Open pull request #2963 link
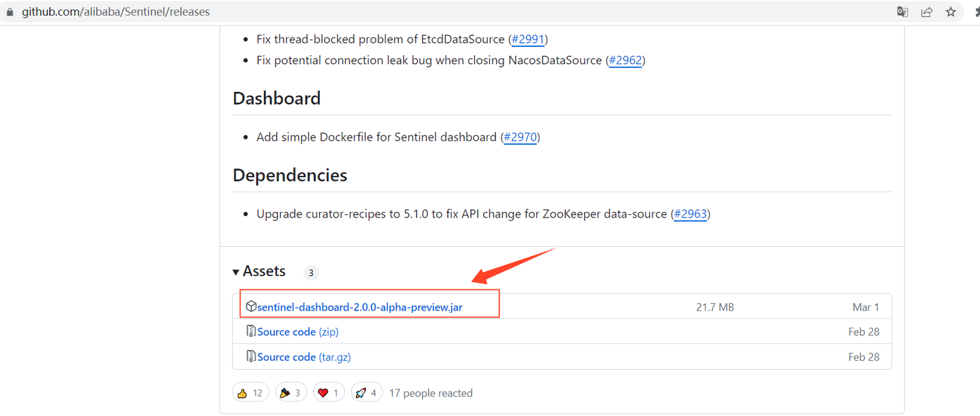This screenshot has height=416, width=980. click(690, 214)
